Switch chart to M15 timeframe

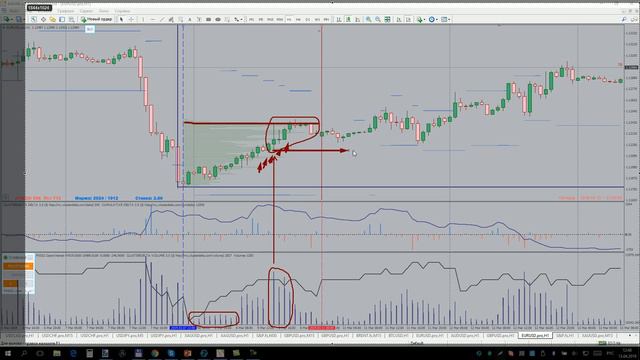pyautogui.click(x=270, y=19)
